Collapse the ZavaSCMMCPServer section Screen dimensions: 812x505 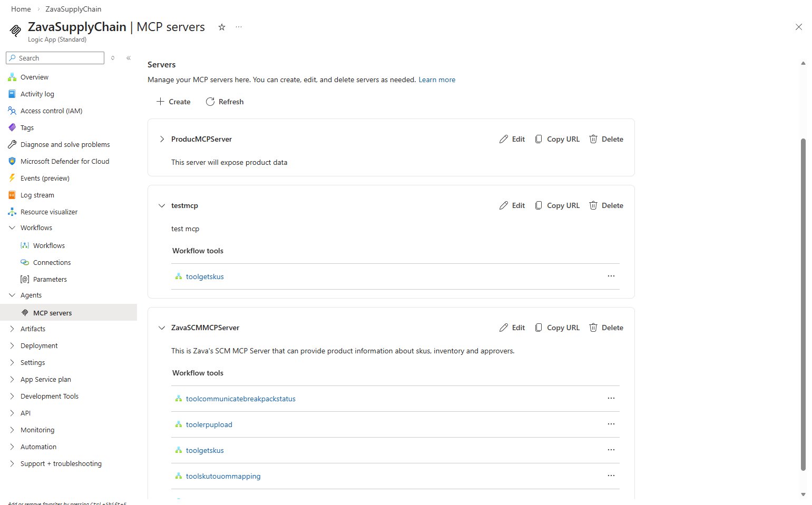click(162, 327)
